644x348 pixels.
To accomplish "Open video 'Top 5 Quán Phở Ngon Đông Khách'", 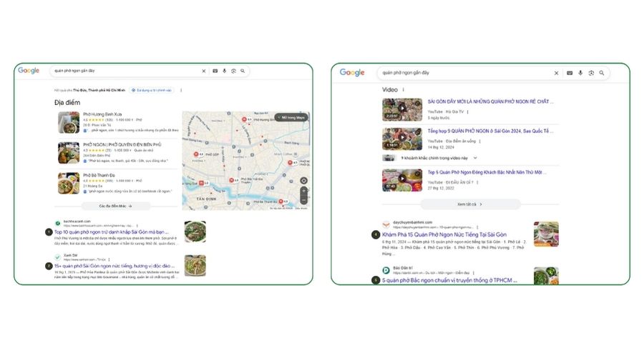I will click(x=487, y=172).
